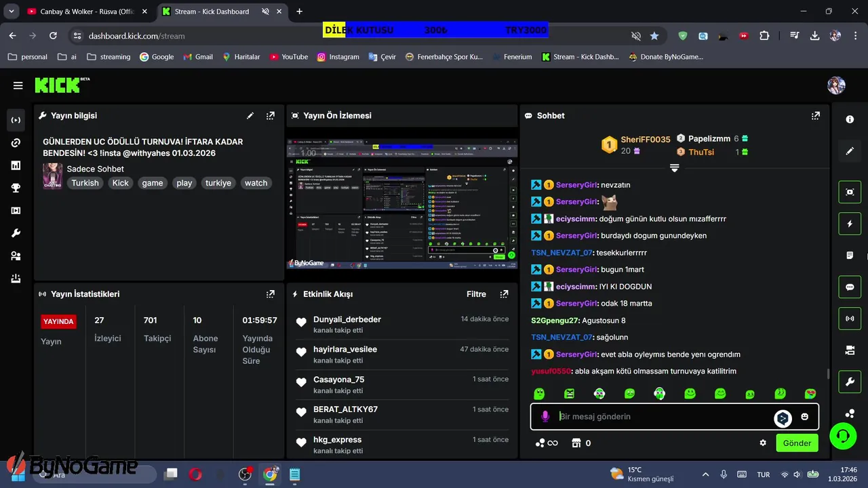Open the Opera taskbar icon
The width and height of the screenshot is (868, 488).
tap(195, 474)
